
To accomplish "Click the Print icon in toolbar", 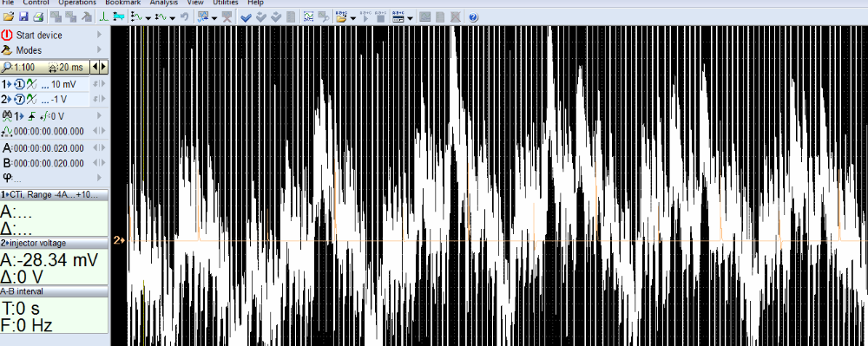I will pyautogui.click(x=38, y=17).
